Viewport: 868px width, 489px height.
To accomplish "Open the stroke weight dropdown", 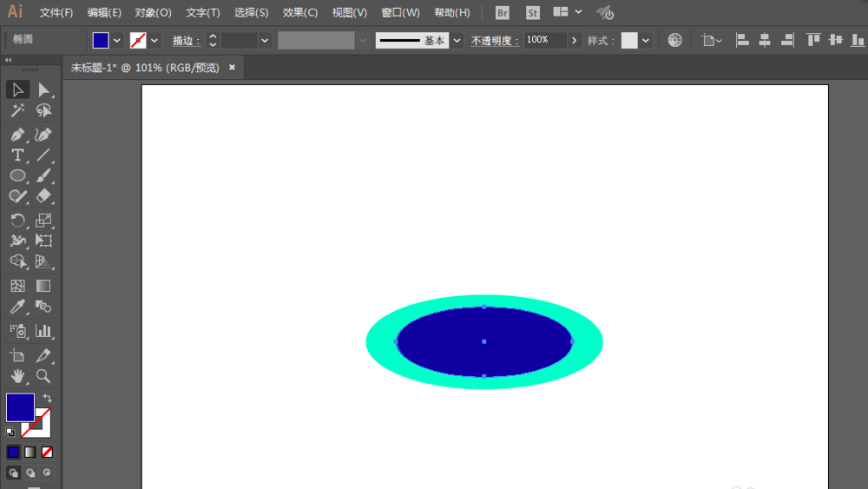I will [x=265, y=40].
